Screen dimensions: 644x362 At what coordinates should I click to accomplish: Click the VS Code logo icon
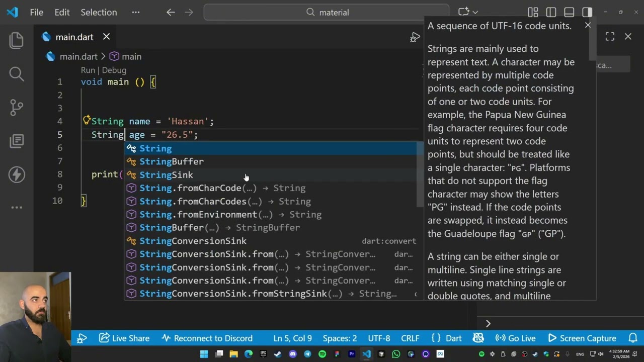(12, 12)
